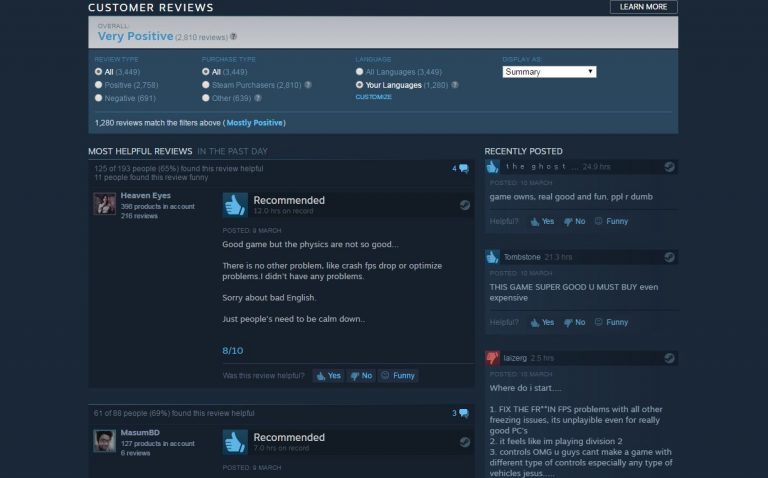The width and height of the screenshot is (768, 478).
Task: Mark Heaven Eyes review as Funny
Action: pos(398,376)
